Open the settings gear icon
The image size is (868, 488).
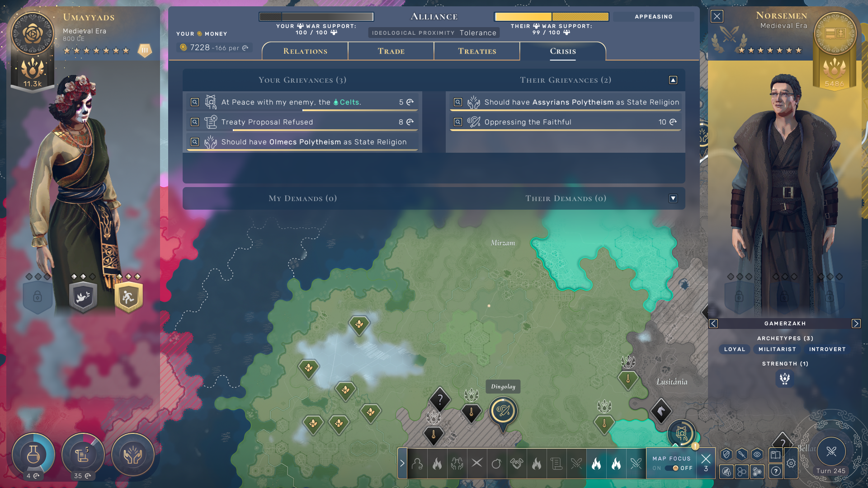tap(791, 463)
